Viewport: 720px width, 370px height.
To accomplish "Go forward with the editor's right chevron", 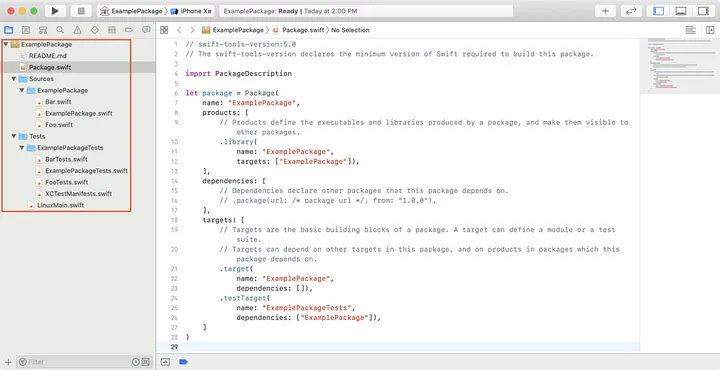I will [192, 30].
